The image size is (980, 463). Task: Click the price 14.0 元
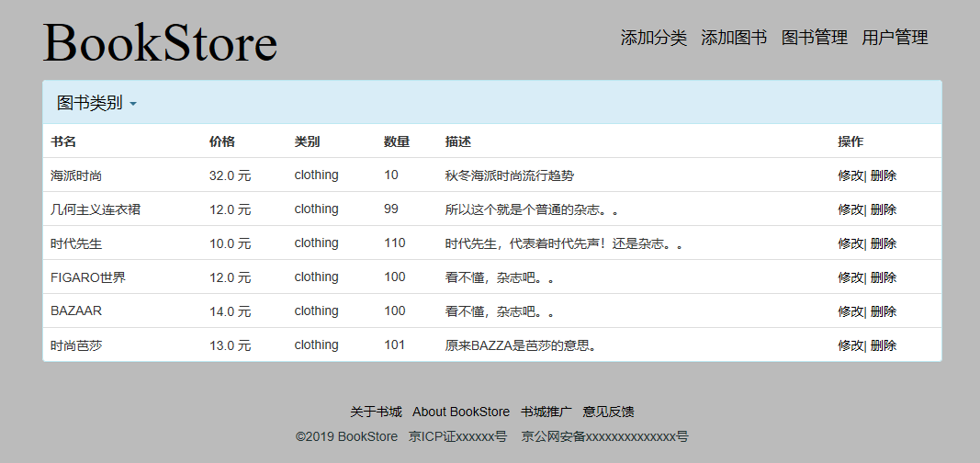pos(230,311)
